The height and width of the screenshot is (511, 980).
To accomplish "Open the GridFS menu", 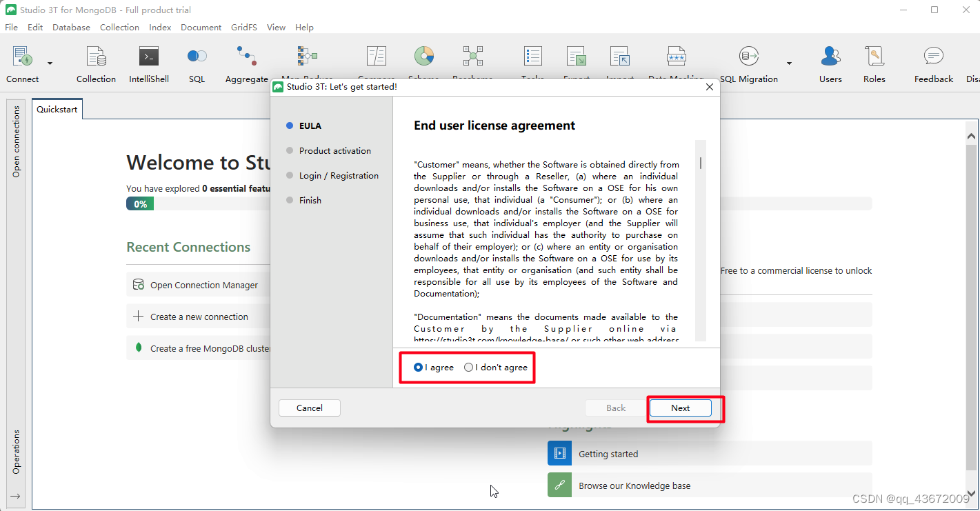I will pyautogui.click(x=244, y=28).
